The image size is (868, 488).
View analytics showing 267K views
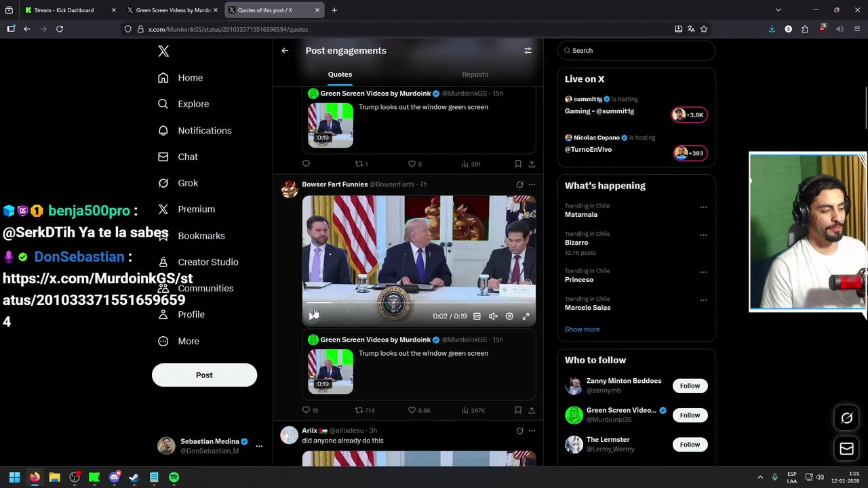click(x=473, y=410)
